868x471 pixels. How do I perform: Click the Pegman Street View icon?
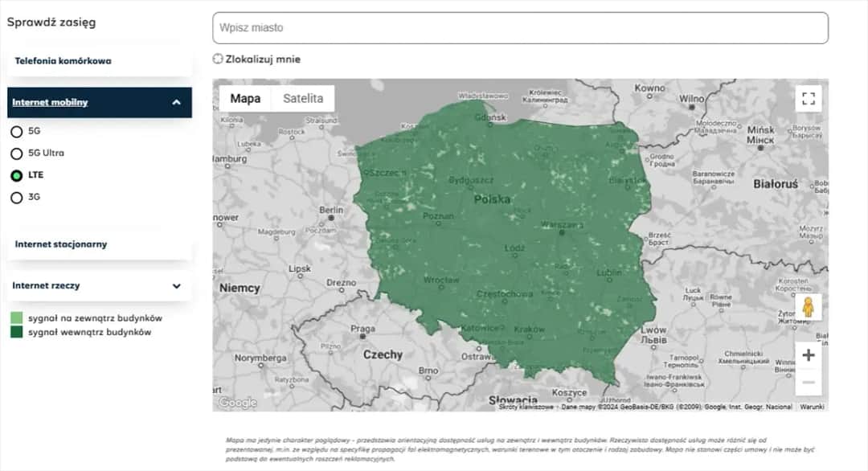coord(809,306)
